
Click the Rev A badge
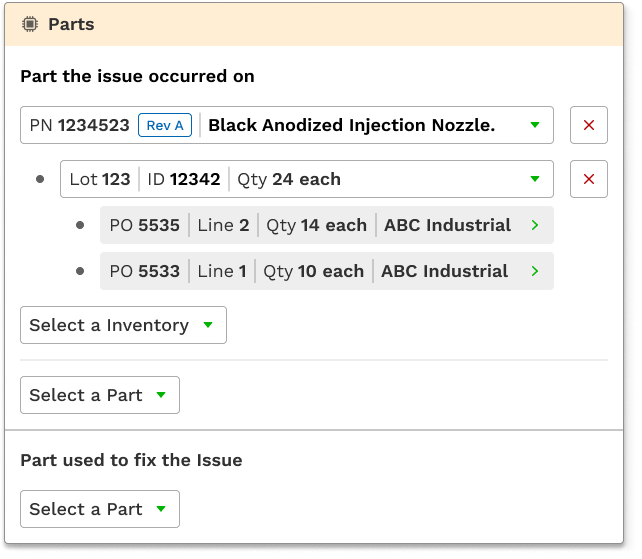[165, 125]
